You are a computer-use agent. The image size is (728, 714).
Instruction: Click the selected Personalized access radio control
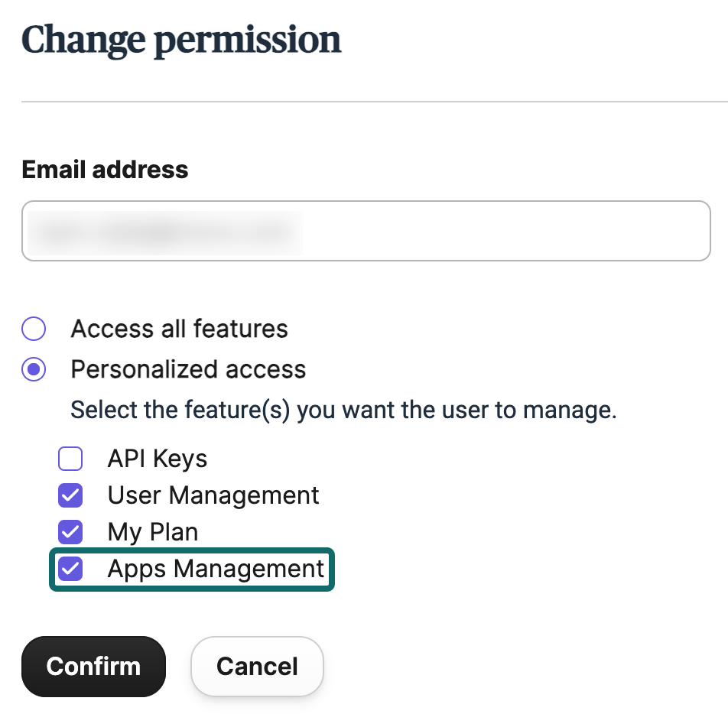[34, 369]
